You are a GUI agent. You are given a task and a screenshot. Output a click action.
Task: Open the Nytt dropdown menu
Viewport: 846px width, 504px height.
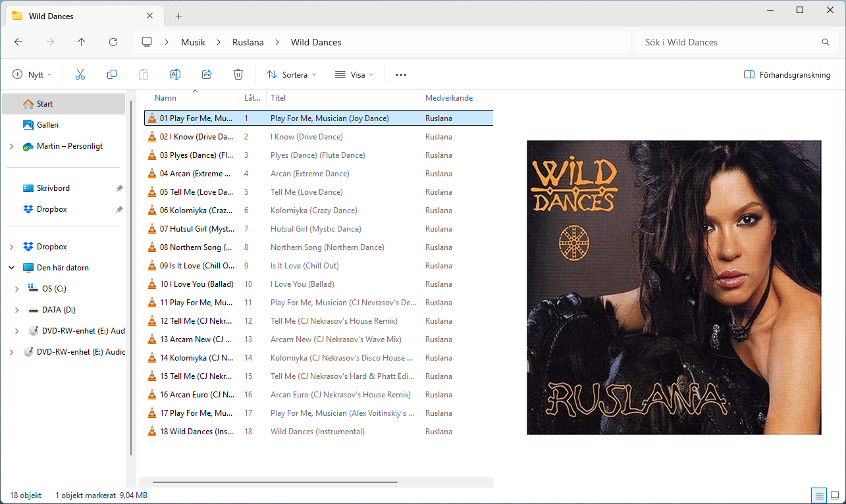coord(32,74)
